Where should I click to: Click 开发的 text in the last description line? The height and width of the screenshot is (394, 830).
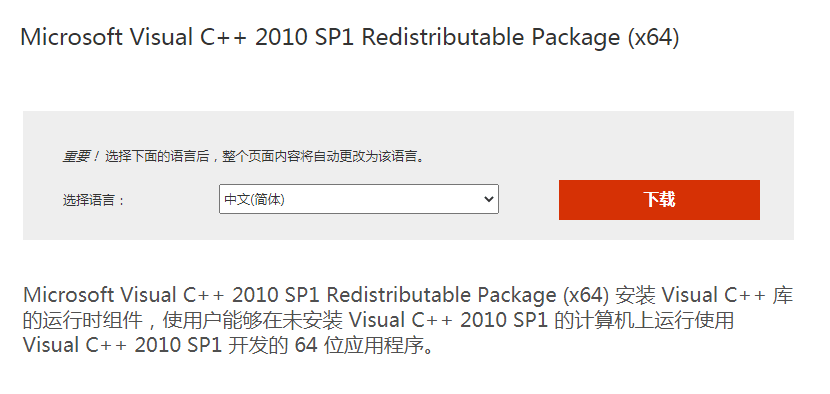[258, 345]
